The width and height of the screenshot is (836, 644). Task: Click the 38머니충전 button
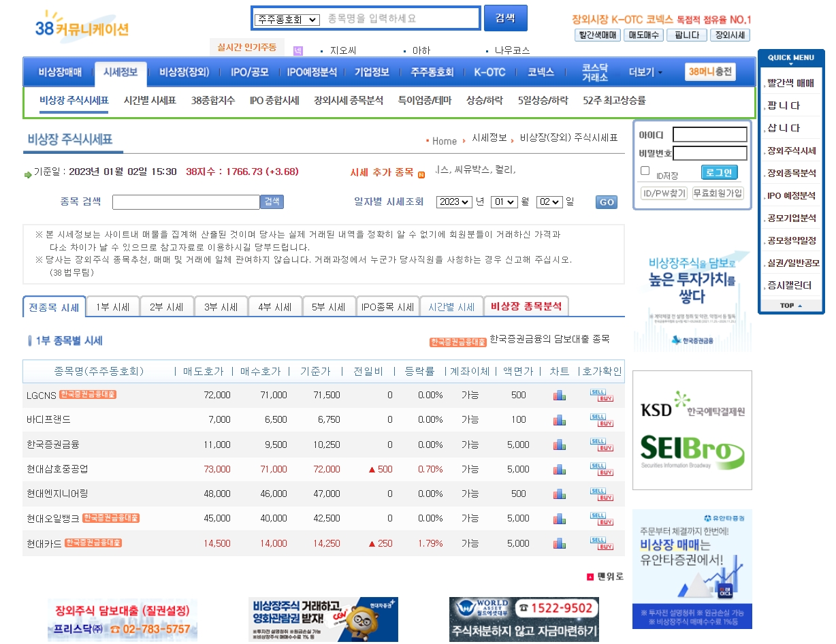pos(711,72)
